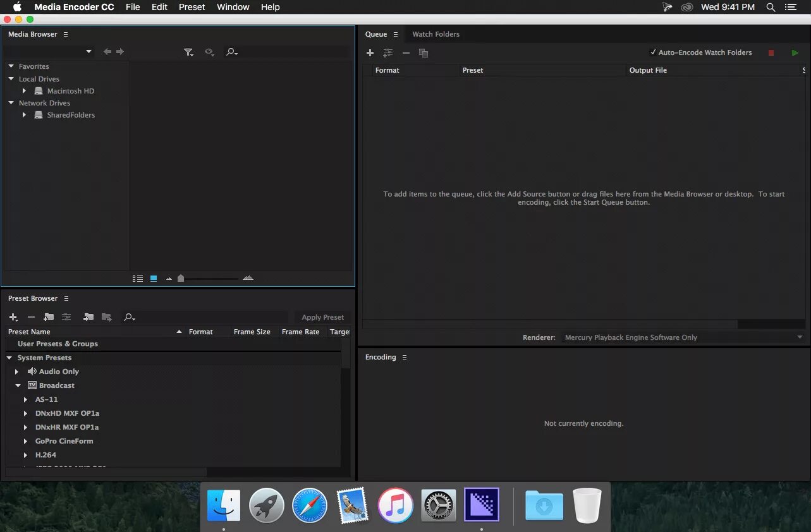811x532 pixels.
Task: Open the file type filter funnel icon
Action: (x=188, y=52)
